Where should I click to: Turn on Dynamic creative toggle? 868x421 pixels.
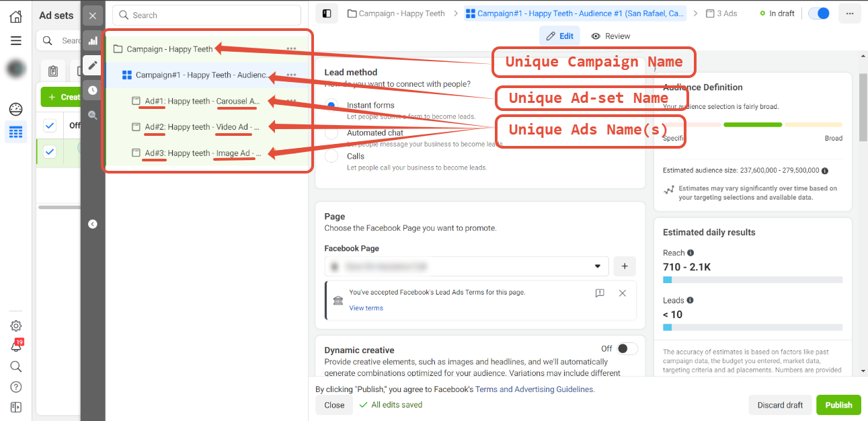coord(627,348)
